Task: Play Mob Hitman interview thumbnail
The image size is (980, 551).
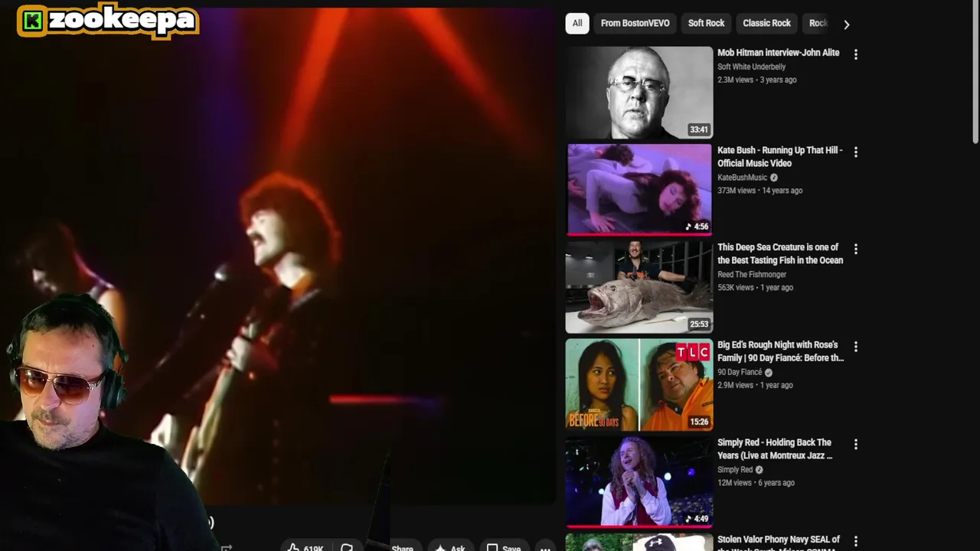Action: click(639, 93)
